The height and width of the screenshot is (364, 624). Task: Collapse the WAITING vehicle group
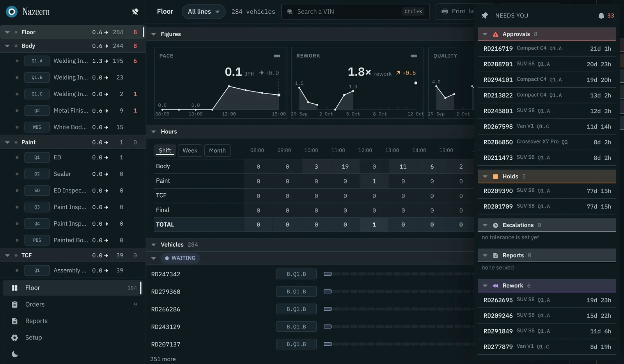coord(154,258)
